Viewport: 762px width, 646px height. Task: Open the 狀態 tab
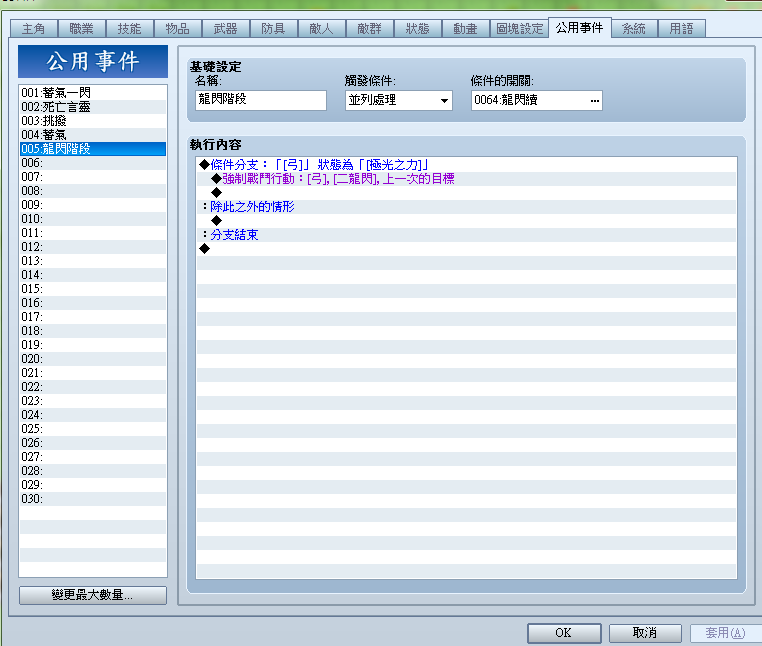417,29
